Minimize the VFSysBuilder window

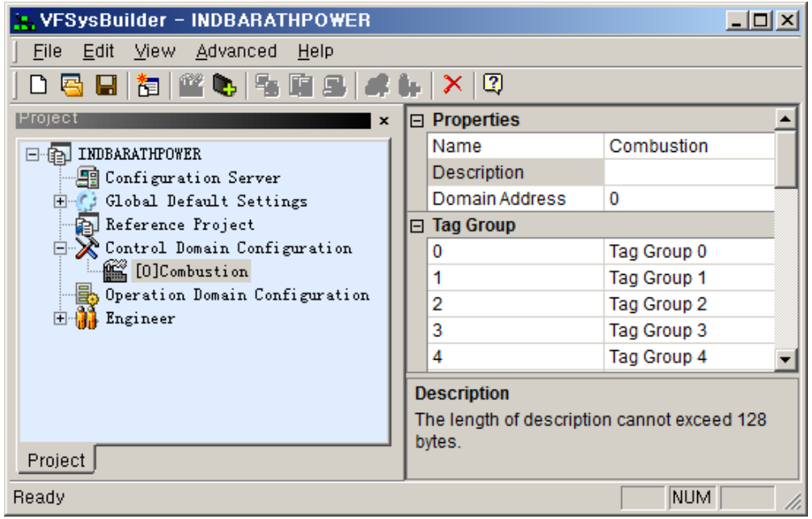tap(736, 21)
